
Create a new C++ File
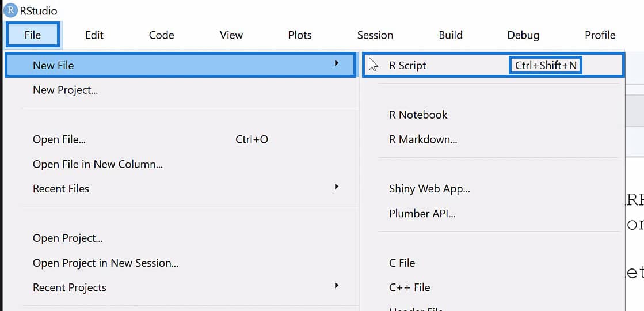click(410, 287)
